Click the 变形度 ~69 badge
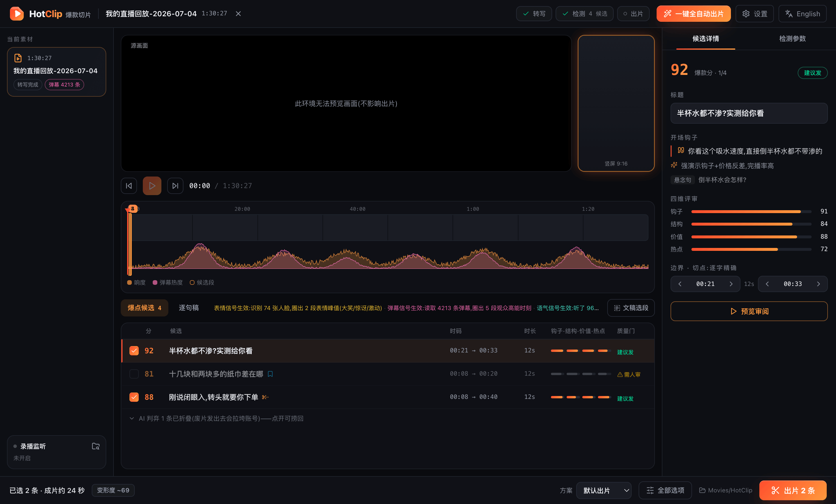This screenshot has width=836, height=504. pyautogui.click(x=113, y=490)
